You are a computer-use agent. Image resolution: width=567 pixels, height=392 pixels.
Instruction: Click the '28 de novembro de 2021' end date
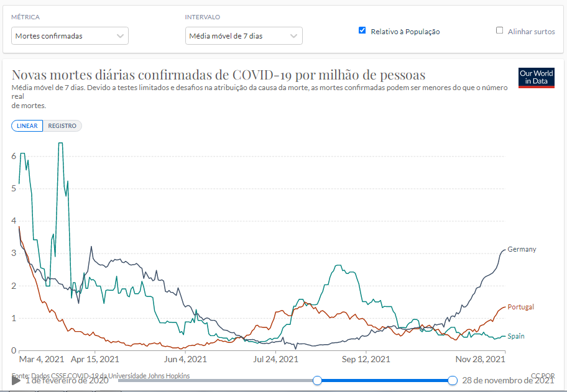point(507,381)
